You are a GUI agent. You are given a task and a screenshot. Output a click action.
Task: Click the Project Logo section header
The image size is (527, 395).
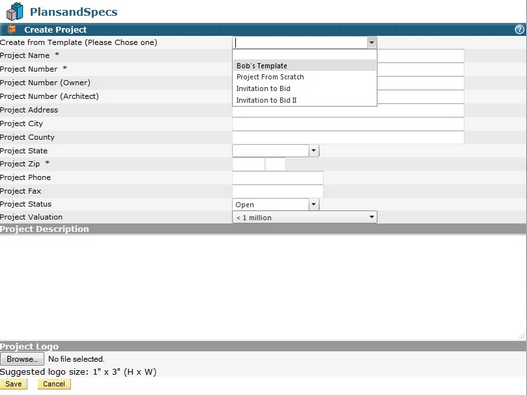(262, 346)
